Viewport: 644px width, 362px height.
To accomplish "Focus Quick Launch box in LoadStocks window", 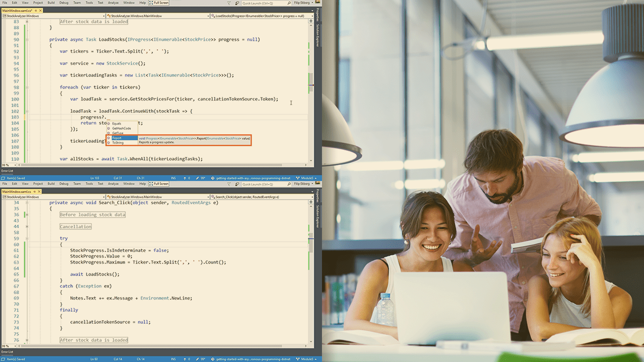I will pos(267,3).
